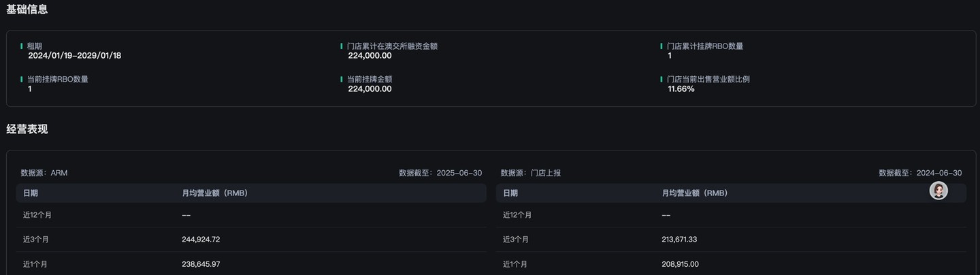Click the 数据源：门店上报 label
This screenshot has height=275, width=980.
531,173
